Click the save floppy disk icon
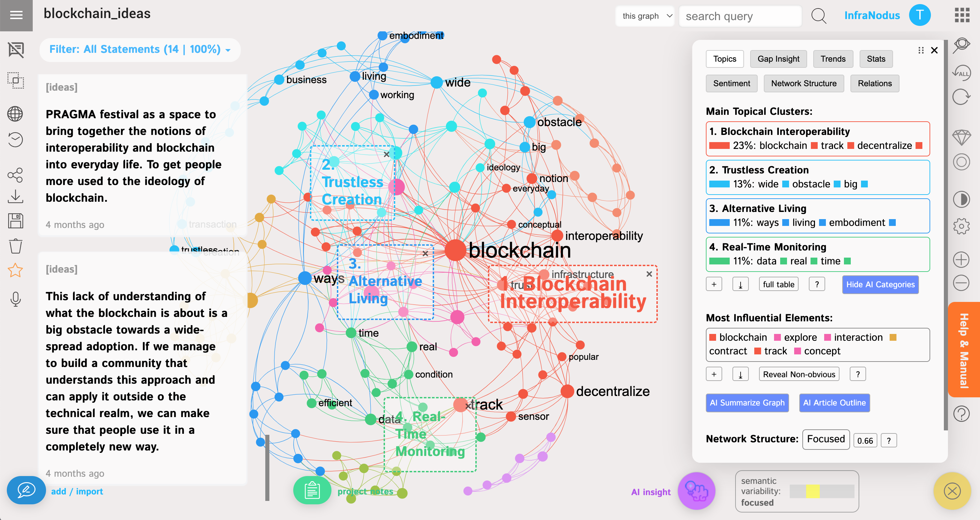 tap(15, 221)
